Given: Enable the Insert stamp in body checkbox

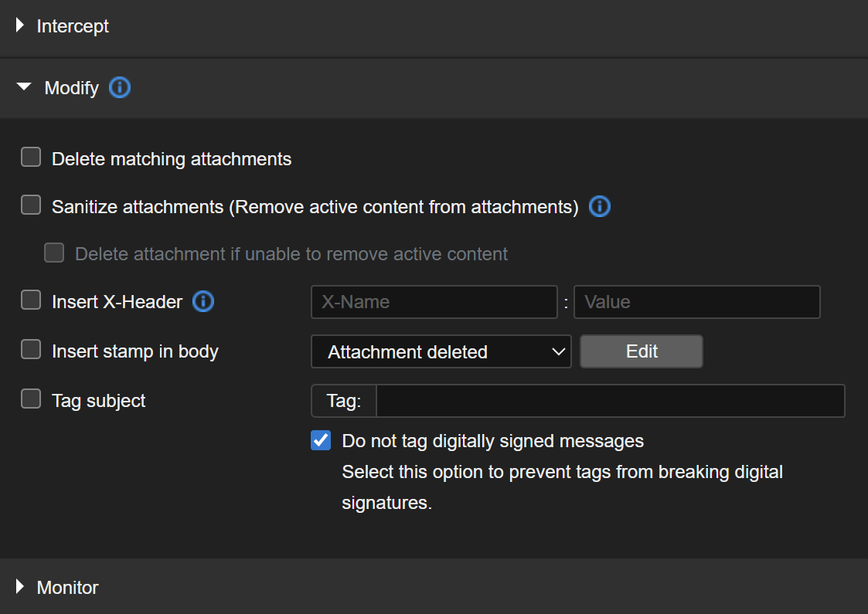Looking at the screenshot, I should coord(31,350).
